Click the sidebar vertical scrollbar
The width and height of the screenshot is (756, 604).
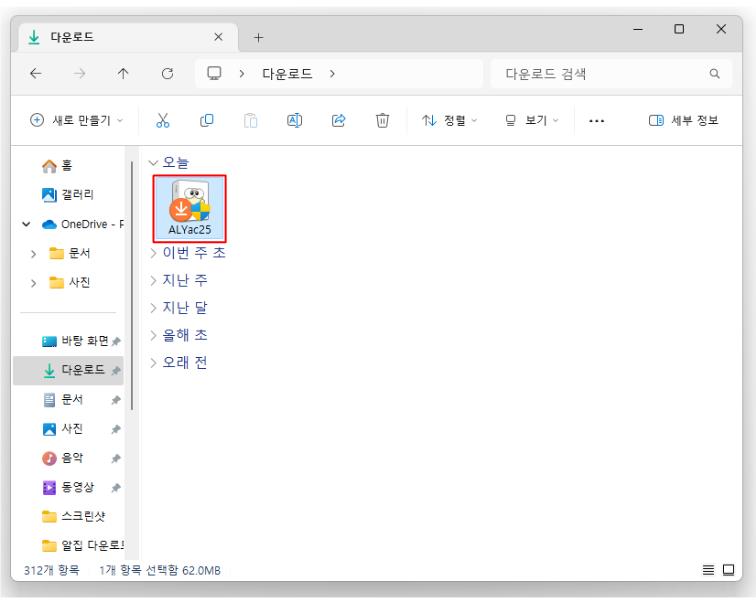point(132,286)
